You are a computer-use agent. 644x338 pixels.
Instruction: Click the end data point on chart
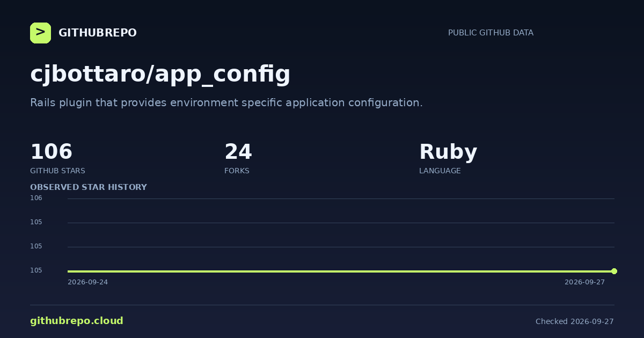click(614, 271)
